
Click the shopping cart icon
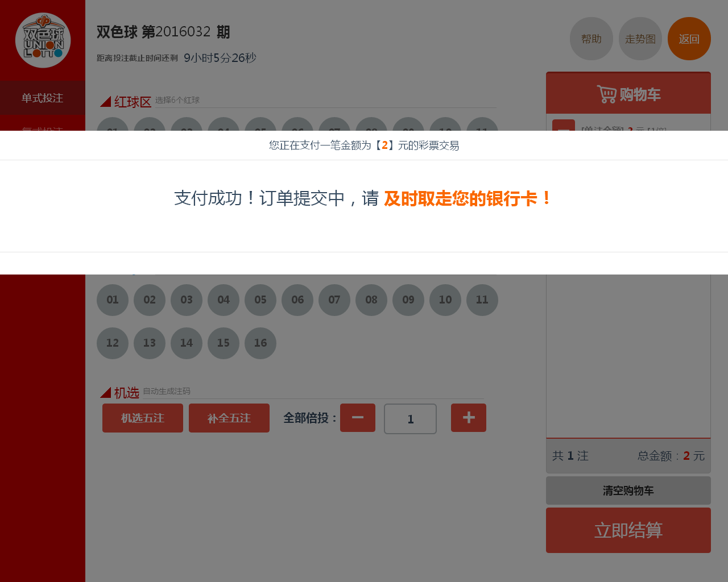[606, 94]
